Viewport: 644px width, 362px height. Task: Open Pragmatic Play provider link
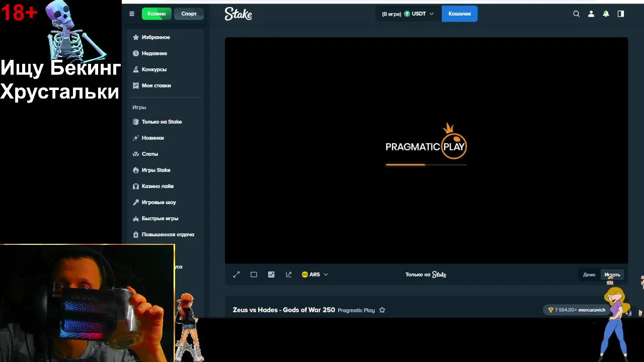tap(356, 310)
